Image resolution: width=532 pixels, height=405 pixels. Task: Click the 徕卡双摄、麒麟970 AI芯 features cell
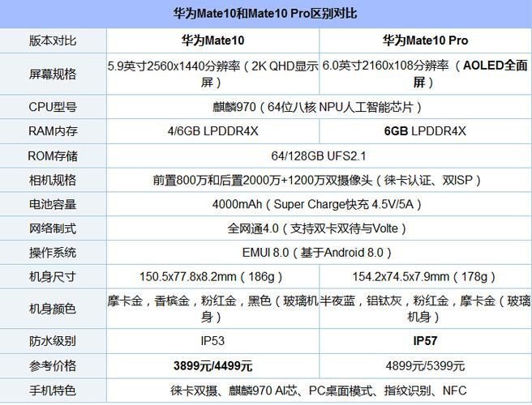point(319,390)
